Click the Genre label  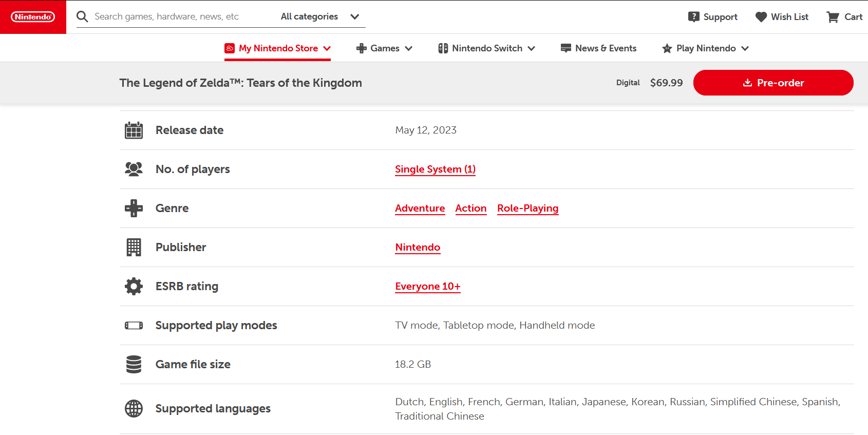click(x=172, y=208)
